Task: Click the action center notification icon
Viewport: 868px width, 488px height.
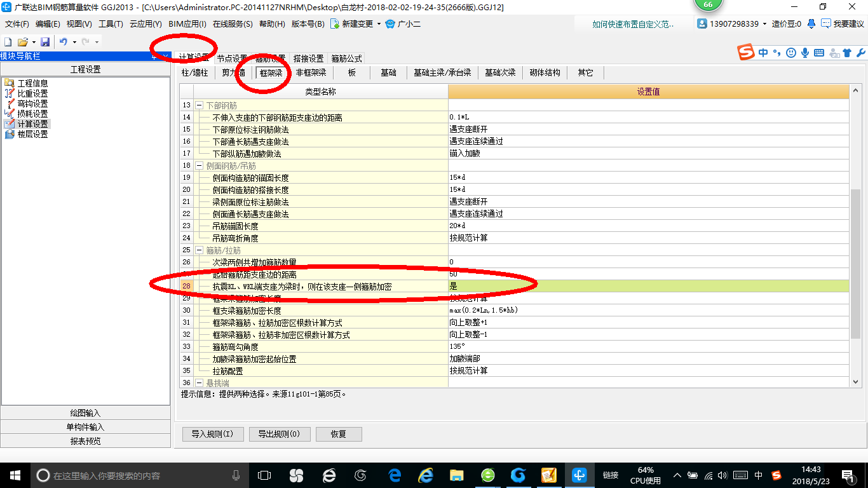Action: [x=848, y=475]
